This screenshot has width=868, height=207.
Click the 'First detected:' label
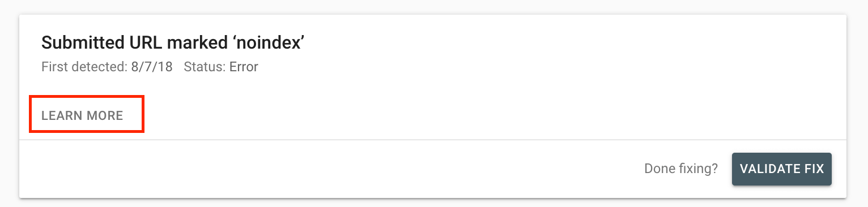pyautogui.click(x=83, y=67)
